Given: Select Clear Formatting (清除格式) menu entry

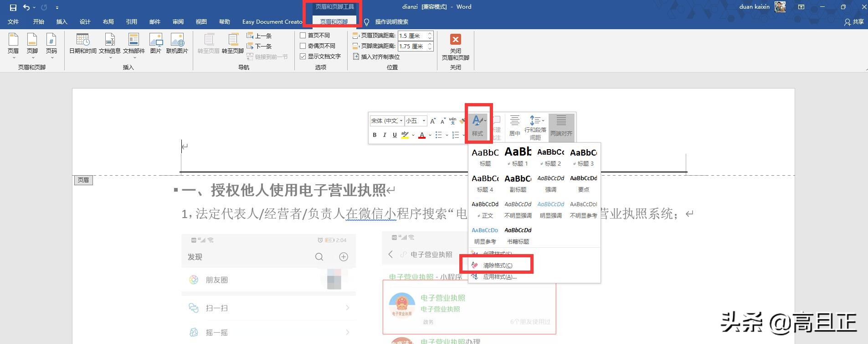Looking at the screenshot, I should click(498, 266).
